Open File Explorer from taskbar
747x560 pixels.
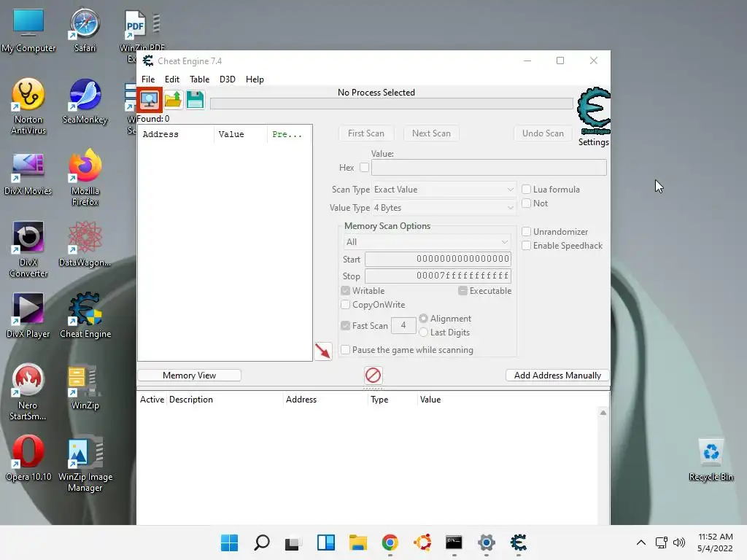pyautogui.click(x=357, y=542)
